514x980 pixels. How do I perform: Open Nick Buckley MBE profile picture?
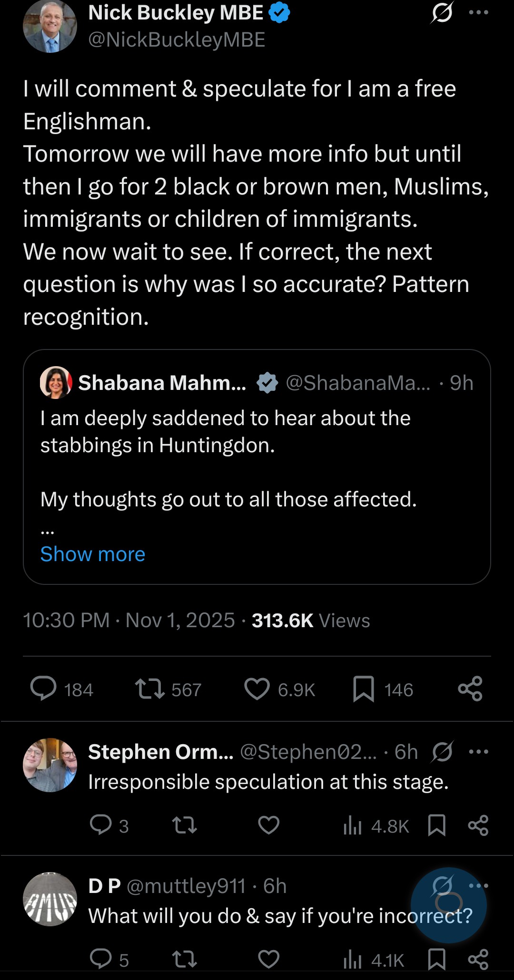[50, 26]
